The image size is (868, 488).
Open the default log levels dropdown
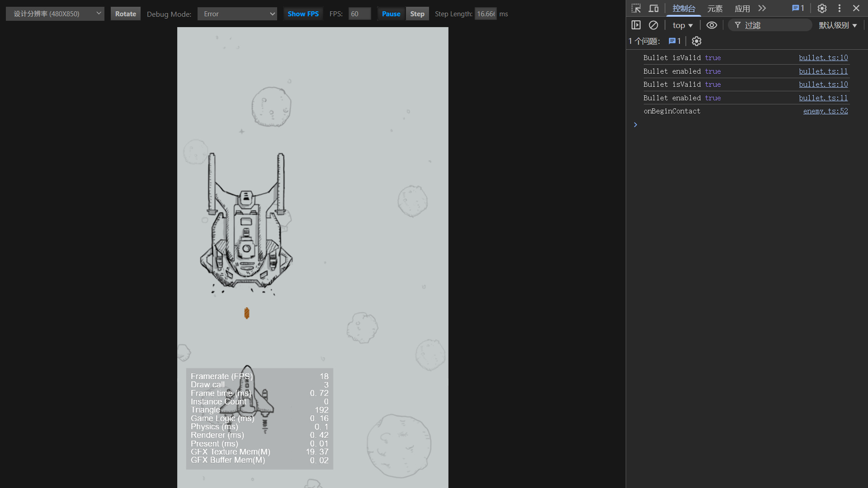coord(838,25)
